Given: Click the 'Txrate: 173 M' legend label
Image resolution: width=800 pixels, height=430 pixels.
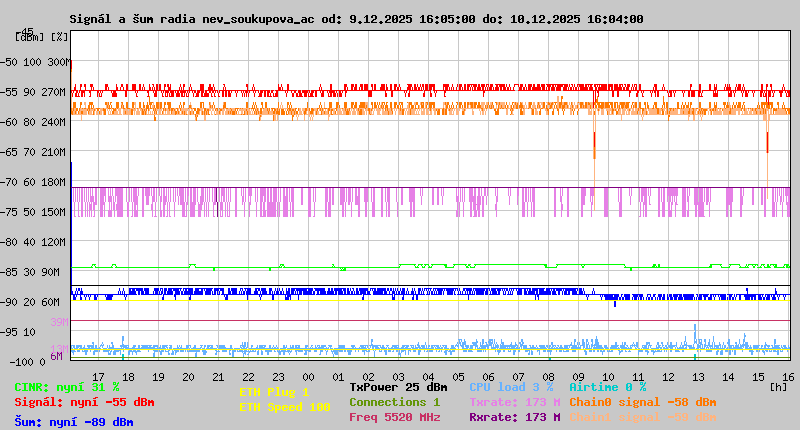Looking at the screenshot, I should [x=515, y=402].
